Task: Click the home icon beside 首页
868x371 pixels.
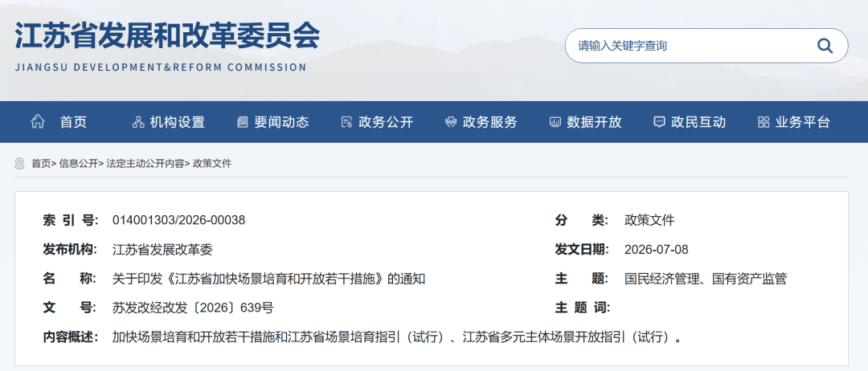Action: coord(38,121)
